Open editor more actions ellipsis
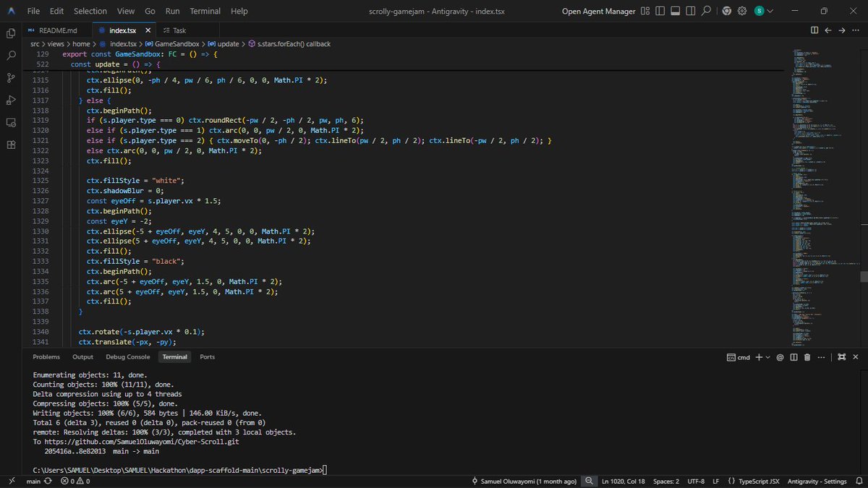 pos(856,30)
